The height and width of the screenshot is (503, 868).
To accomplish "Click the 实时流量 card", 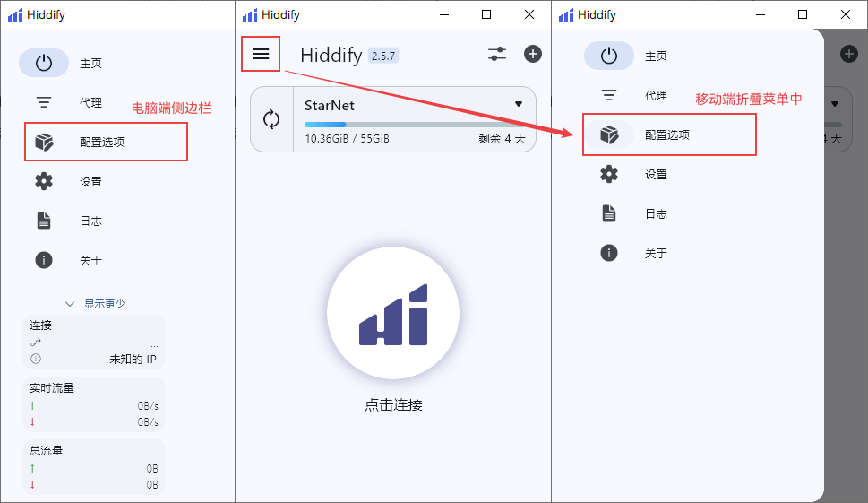I will tap(94, 404).
